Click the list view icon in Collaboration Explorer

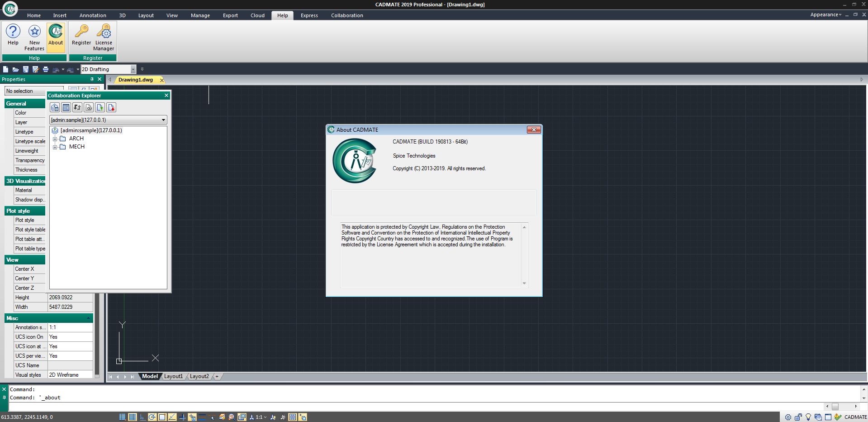point(66,107)
